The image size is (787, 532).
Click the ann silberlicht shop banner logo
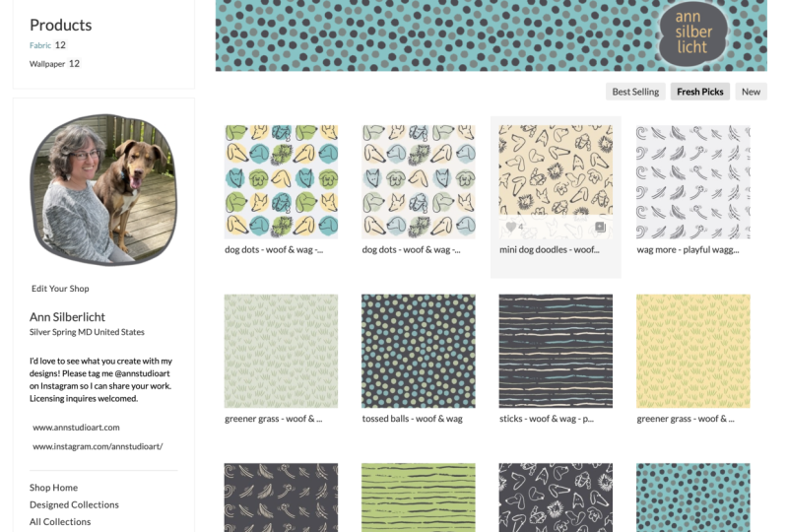pos(693,33)
